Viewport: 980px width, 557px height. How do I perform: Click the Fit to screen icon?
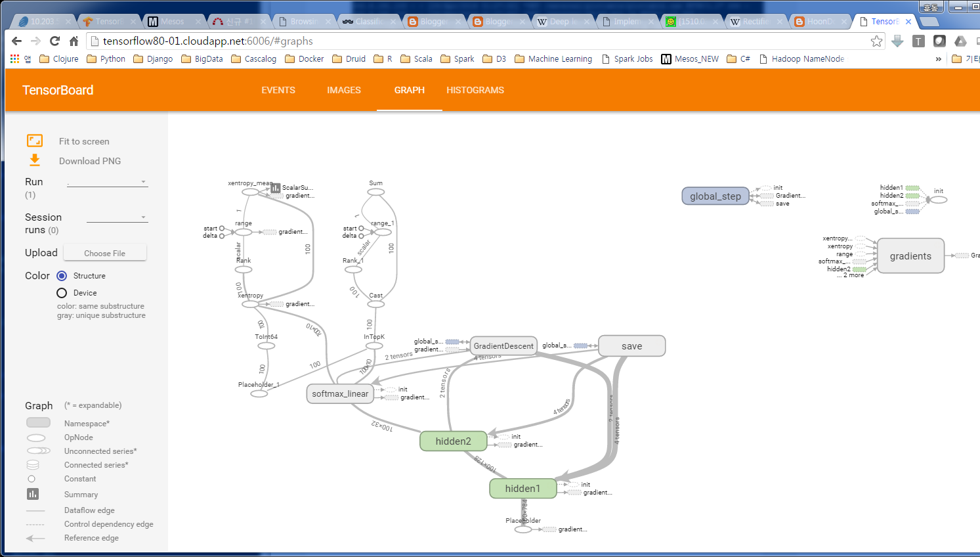click(35, 140)
